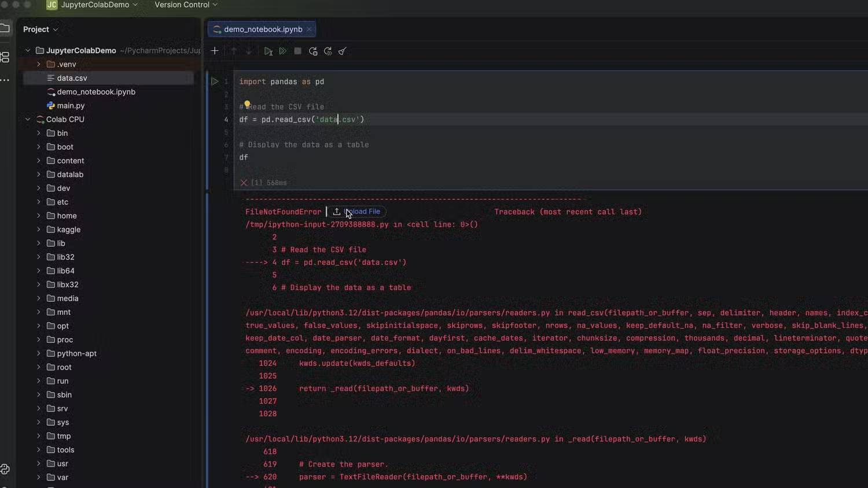Run all cells with the double-arrow icon
This screenshot has width=868, height=488.
pos(283,51)
